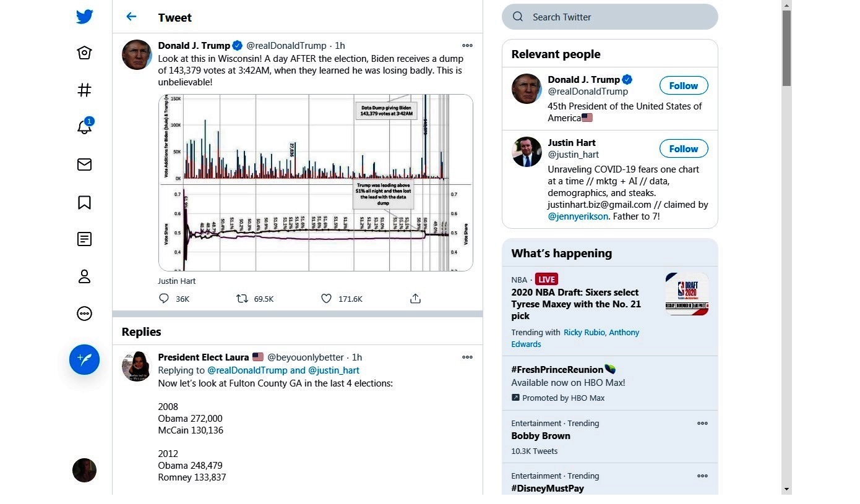Open the More sidebar menu
Image resolution: width=860 pixels, height=504 pixels.
pyautogui.click(x=84, y=314)
